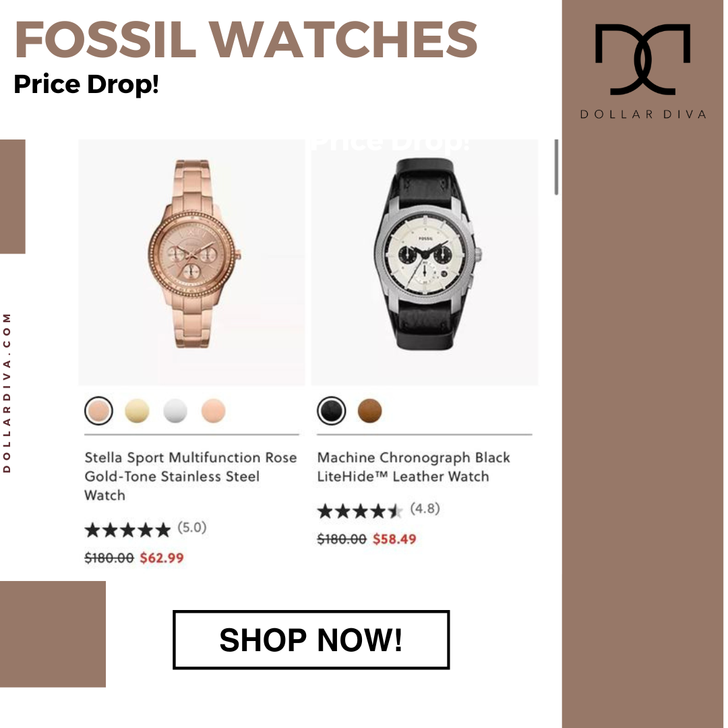The image size is (728, 728).
Task: Click the DOLLARDIVA.COM vertical text
Action: [x=7, y=393]
